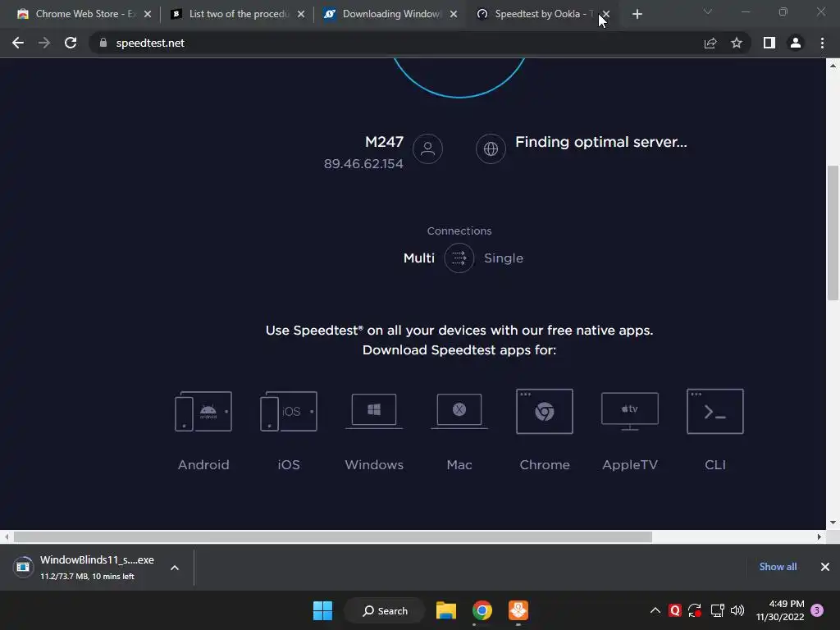
Task: Switch to the List two of the procedures tab
Action: click(x=235, y=14)
